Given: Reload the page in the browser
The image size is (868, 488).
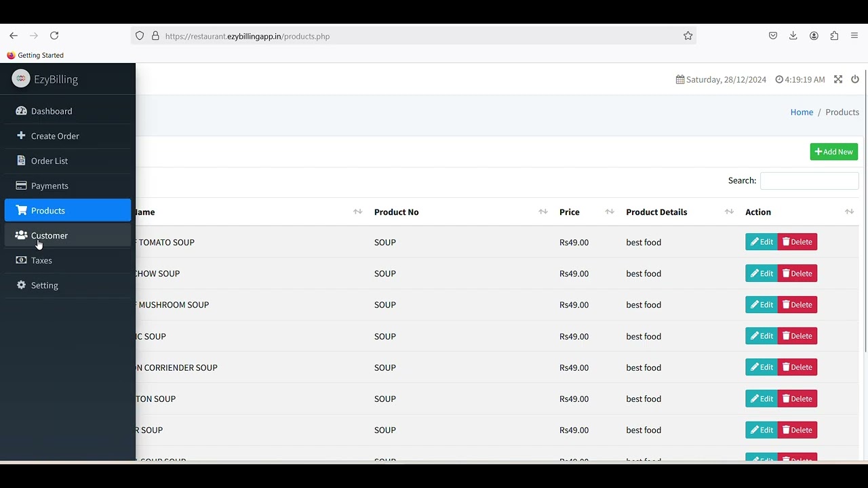Looking at the screenshot, I should (54, 36).
